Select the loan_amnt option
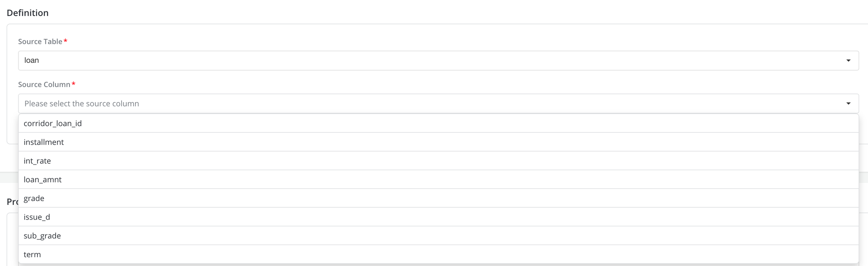The image size is (868, 266). point(42,179)
